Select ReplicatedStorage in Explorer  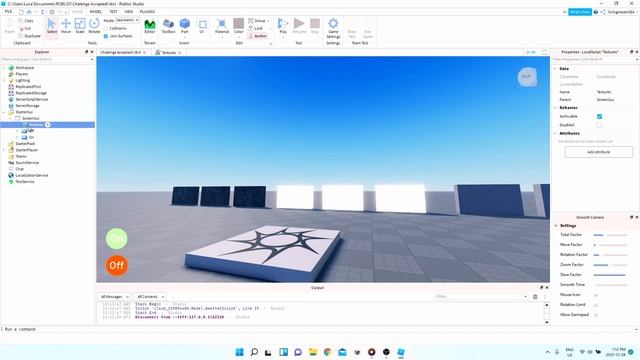pyautogui.click(x=31, y=93)
